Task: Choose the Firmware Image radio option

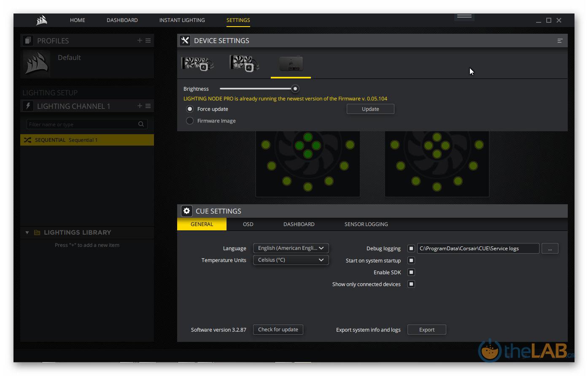Action: click(x=190, y=121)
